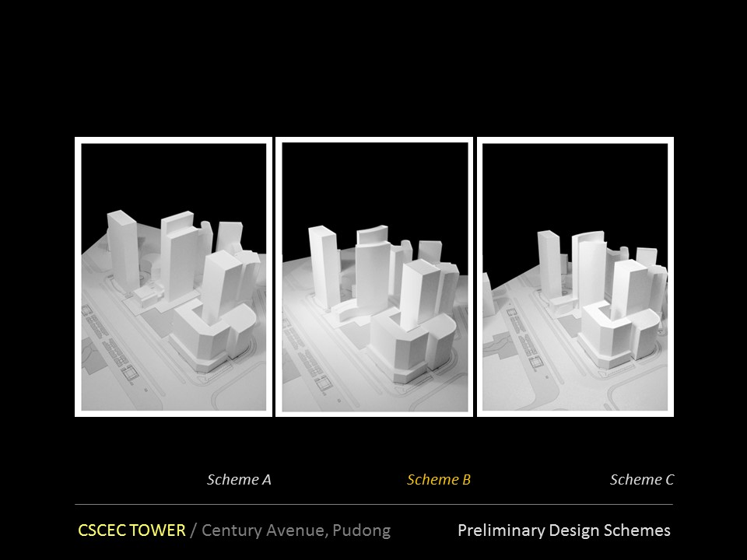Click the horizontal divider line above the footer
This screenshot has height=560, width=747.
pos(373,504)
